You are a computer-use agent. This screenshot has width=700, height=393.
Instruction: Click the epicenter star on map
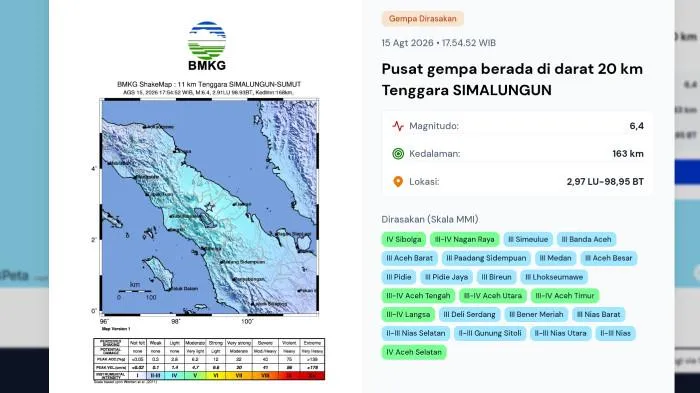pyautogui.click(x=209, y=207)
